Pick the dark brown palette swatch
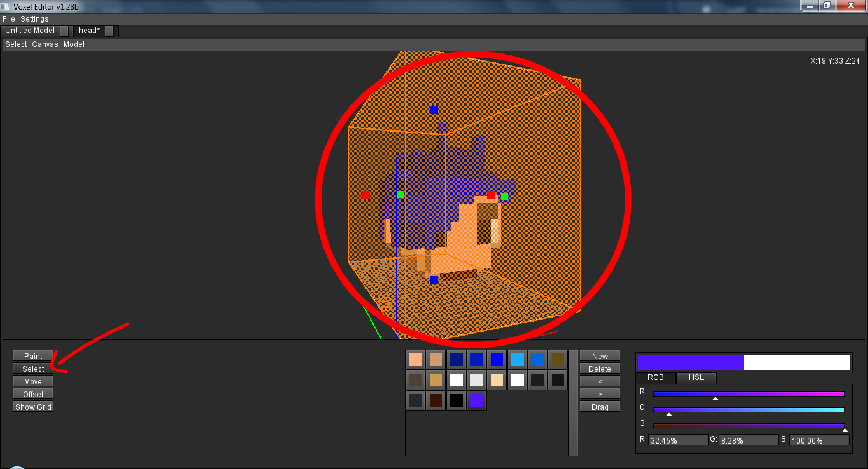 pyautogui.click(x=436, y=400)
